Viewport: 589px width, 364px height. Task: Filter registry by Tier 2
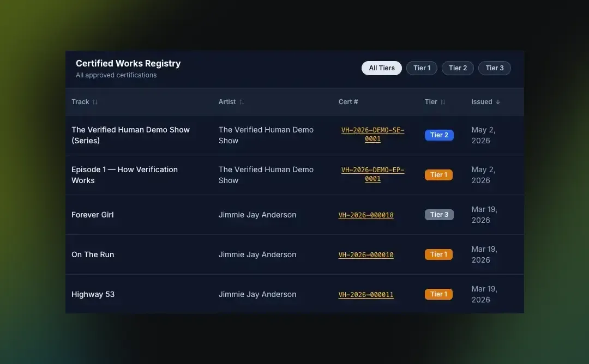point(458,68)
